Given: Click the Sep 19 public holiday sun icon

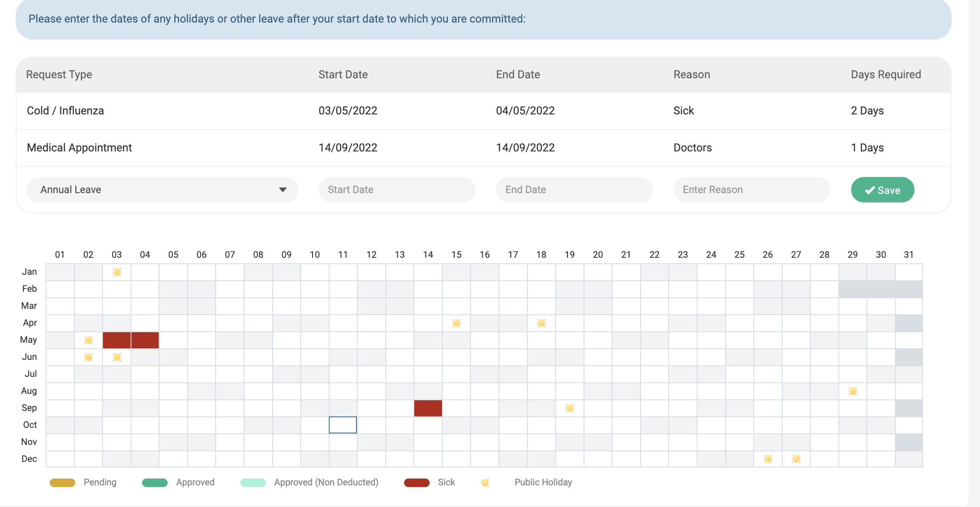Looking at the screenshot, I should coord(570,408).
